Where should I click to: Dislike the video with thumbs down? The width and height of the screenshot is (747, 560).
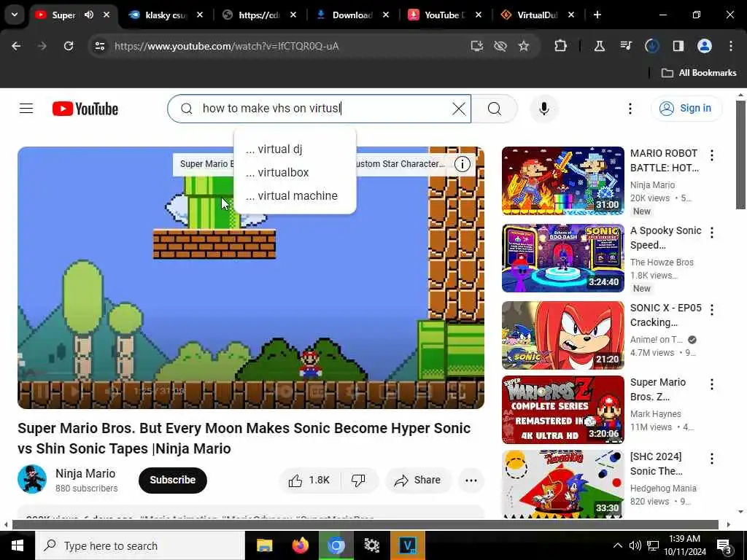[358, 480]
